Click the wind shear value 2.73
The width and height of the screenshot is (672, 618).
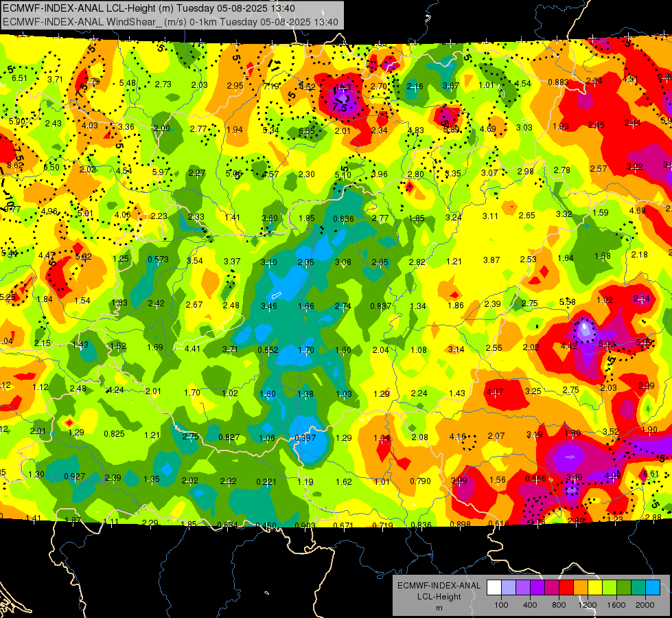pos(163,84)
